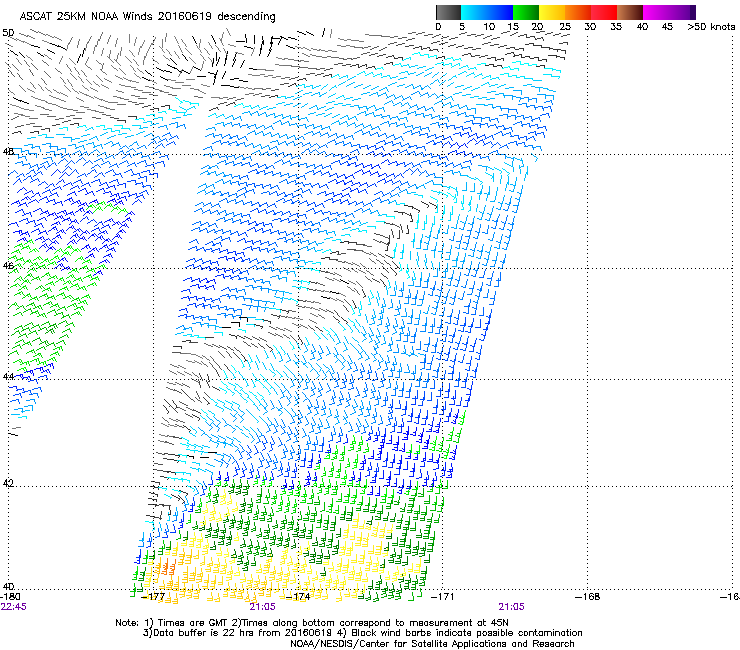Click the longitude label '-168'

click(x=588, y=597)
